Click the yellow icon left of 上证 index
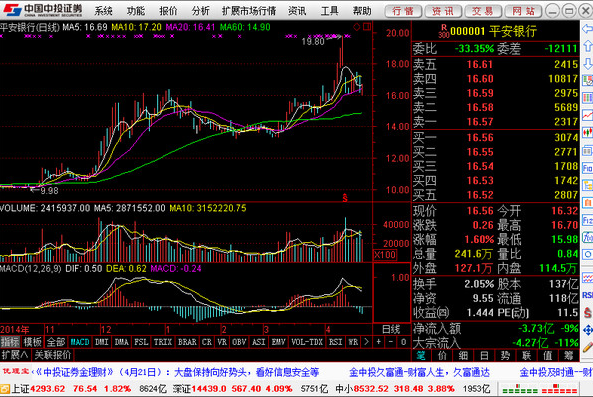593x397 pixels. point(5,389)
